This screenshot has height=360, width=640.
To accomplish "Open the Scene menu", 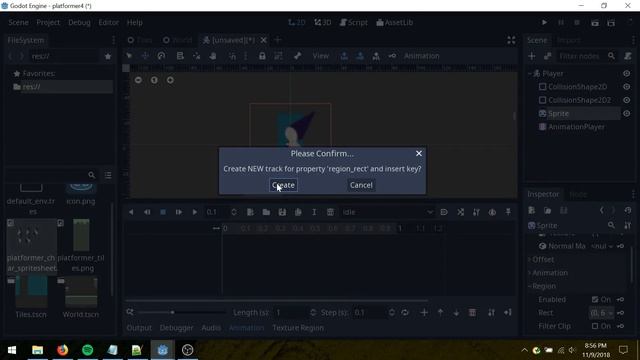I will [18, 22].
